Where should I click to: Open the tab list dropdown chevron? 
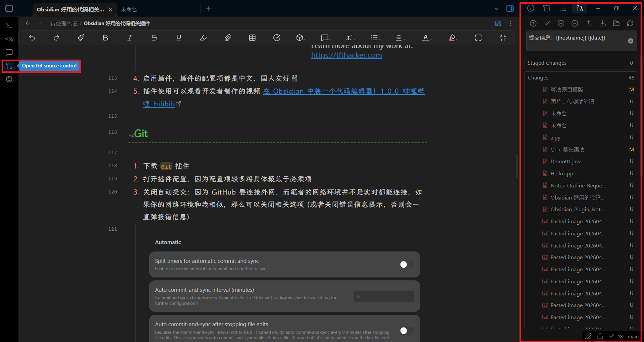click(496, 9)
